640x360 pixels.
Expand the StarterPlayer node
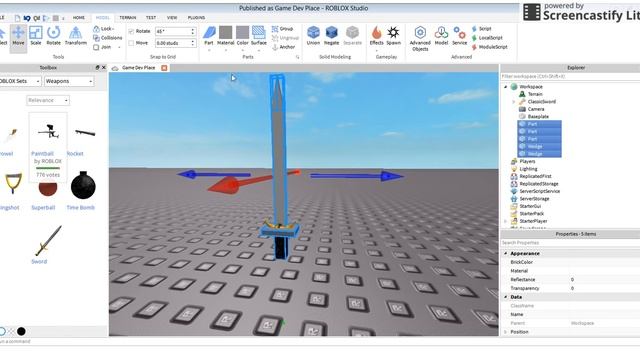505,221
